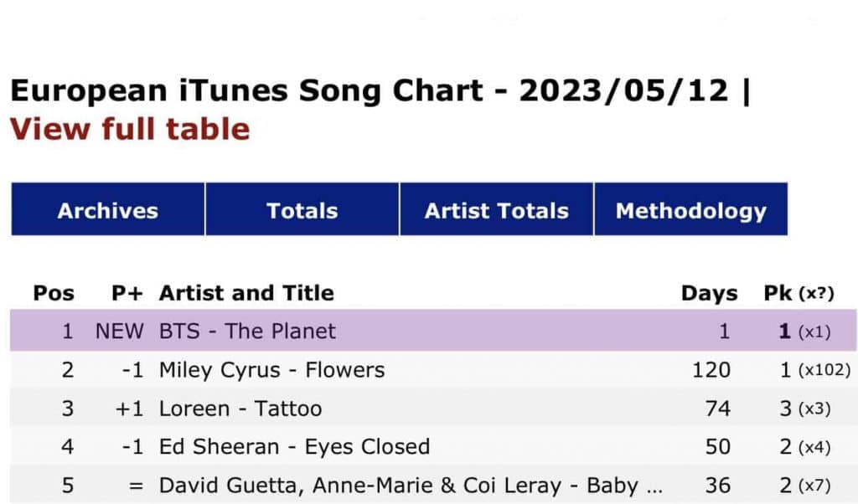Go to the Artist Totals tab
The width and height of the screenshot is (858, 504).
[x=496, y=210]
